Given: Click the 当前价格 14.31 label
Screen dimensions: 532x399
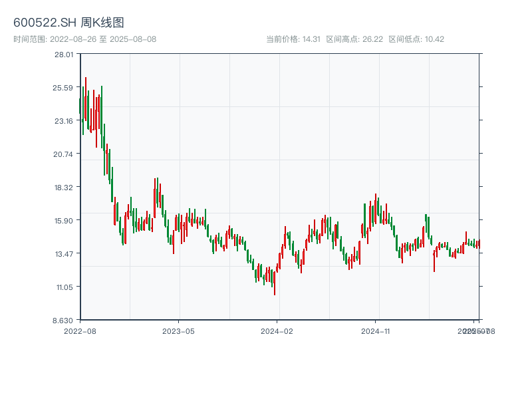Looking at the screenshot, I should [293, 39].
